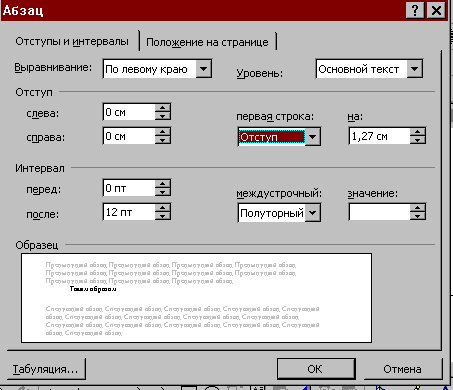Increase the после spacing value
Viewport: 453px width, 390px height.
point(163,208)
